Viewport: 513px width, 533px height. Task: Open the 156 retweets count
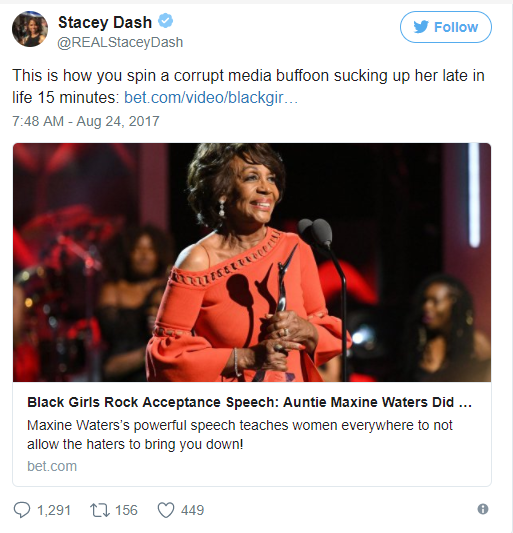pos(126,510)
